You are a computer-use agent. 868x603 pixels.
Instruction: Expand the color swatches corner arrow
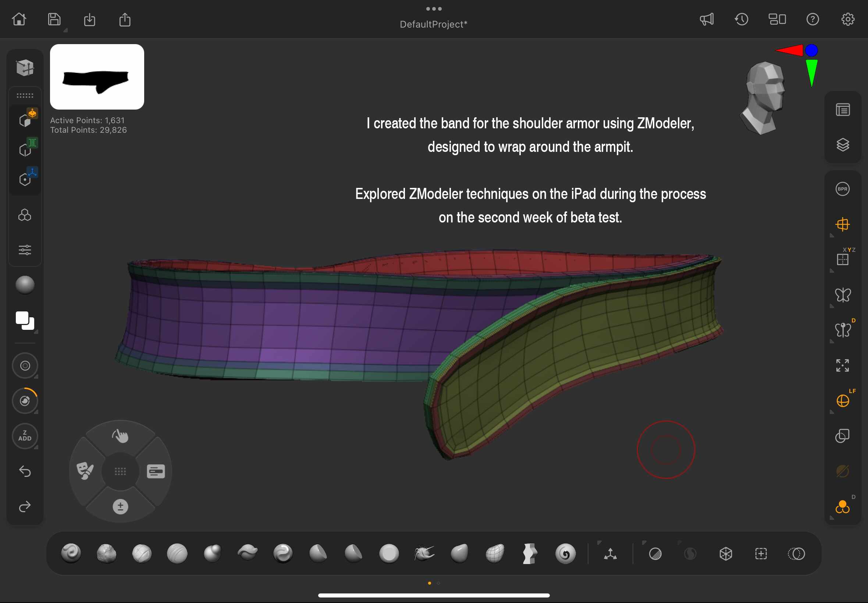36,332
